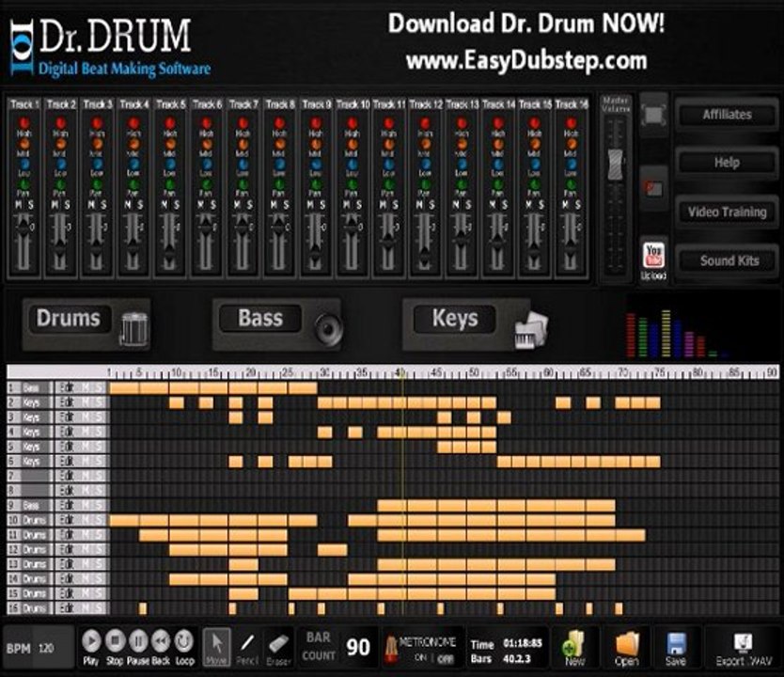Click first orange block in row 1 Bass
This screenshot has height=677, width=784.
click(x=124, y=388)
